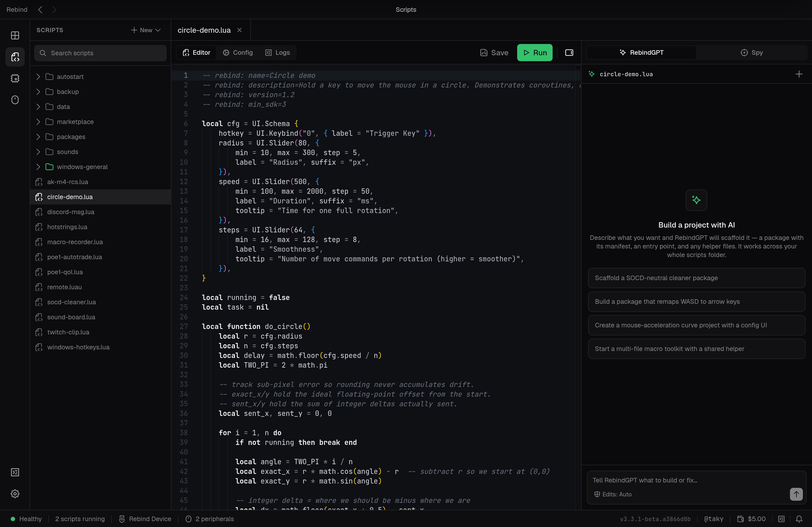
Task: Switch to the Logs tab
Action: click(x=278, y=53)
